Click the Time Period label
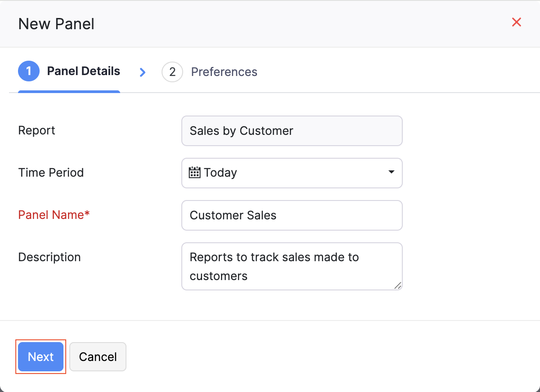The height and width of the screenshot is (392, 540). tap(51, 173)
